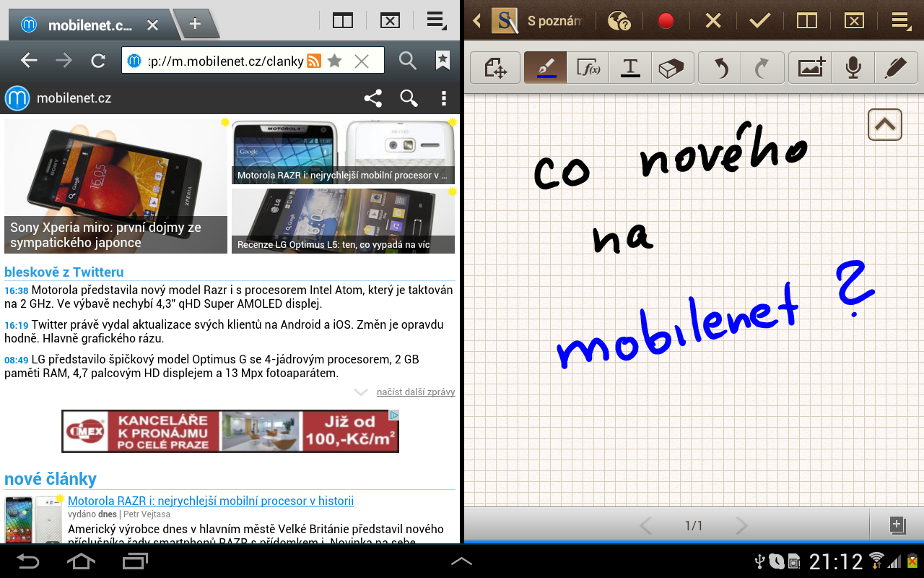The image size is (924, 578).
Task: Redo the undone stroke
Action: click(764, 67)
